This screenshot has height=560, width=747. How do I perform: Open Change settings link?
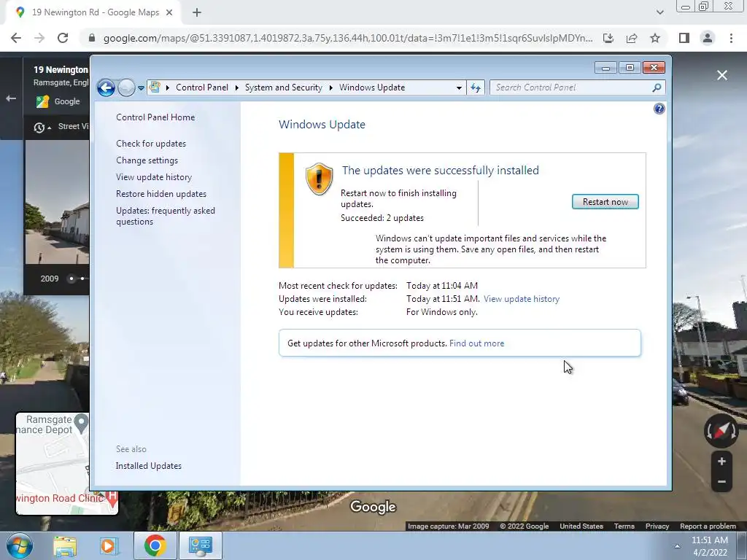point(147,160)
